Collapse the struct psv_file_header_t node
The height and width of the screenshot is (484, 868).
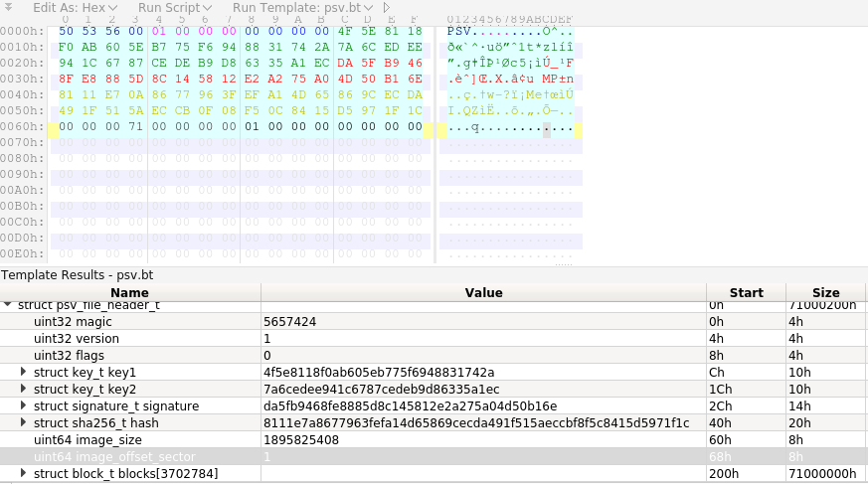point(9,305)
